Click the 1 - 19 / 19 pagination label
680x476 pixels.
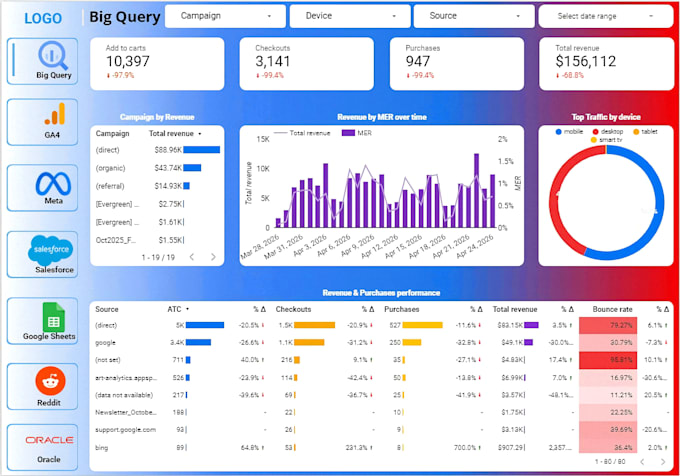(x=158, y=258)
